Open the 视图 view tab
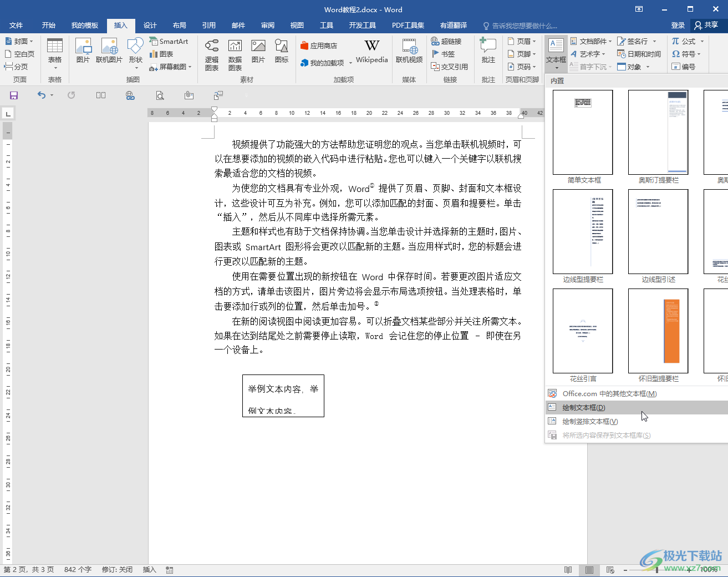Screen dimensions: 728x577 pos(297,26)
